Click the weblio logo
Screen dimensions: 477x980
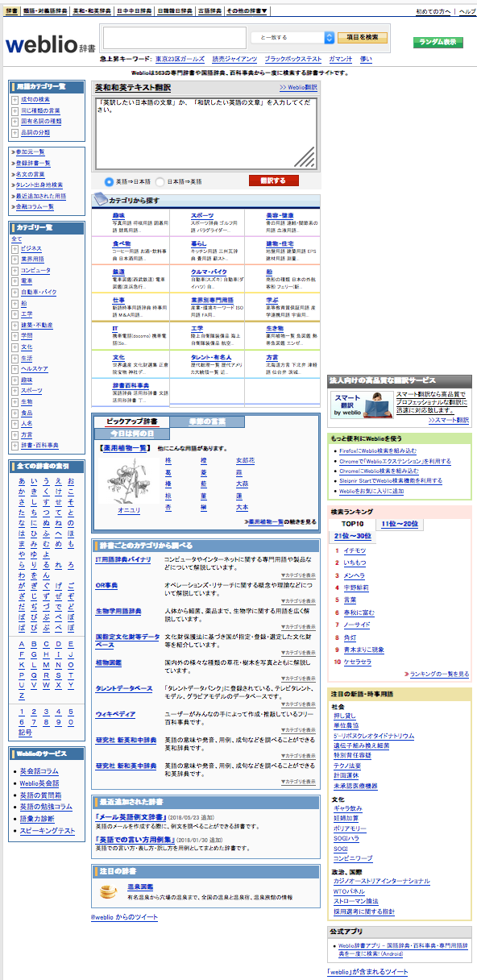52,45
